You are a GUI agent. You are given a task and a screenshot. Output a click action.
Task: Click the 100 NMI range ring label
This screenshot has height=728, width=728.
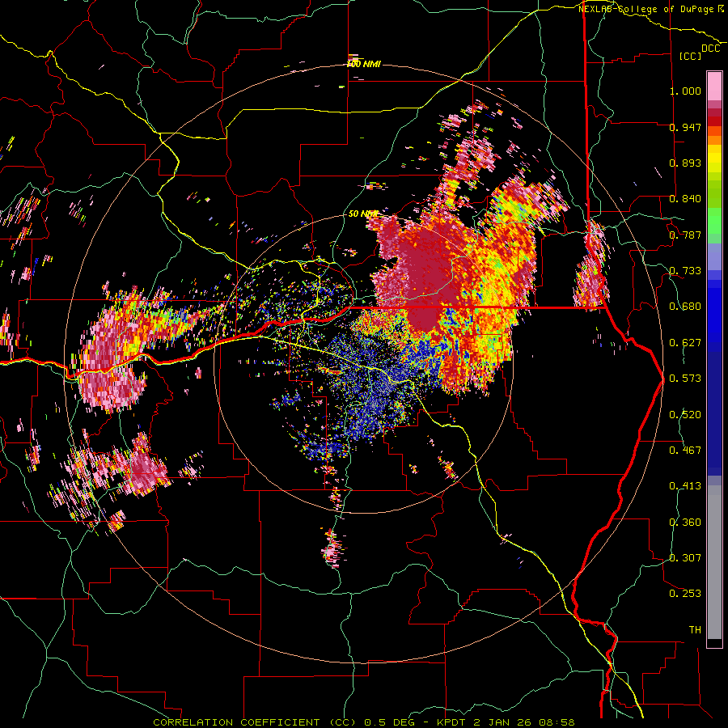coord(364,64)
